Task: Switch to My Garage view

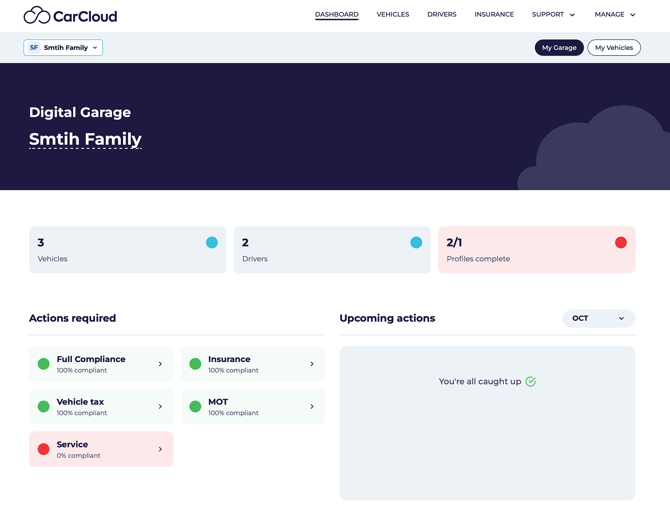Action: point(559,47)
